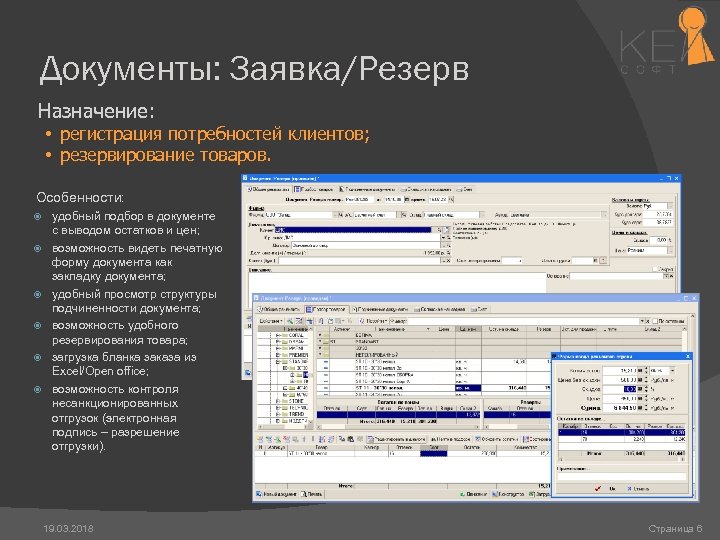Open the Вид цен dropdown in back window
720x540 pixels.
pos(670,251)
